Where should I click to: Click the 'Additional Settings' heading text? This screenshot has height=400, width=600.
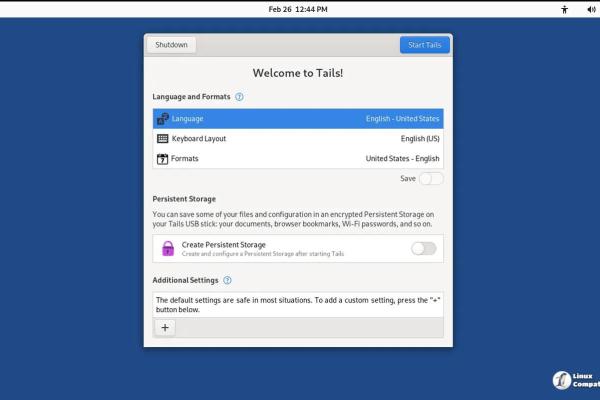185,280
